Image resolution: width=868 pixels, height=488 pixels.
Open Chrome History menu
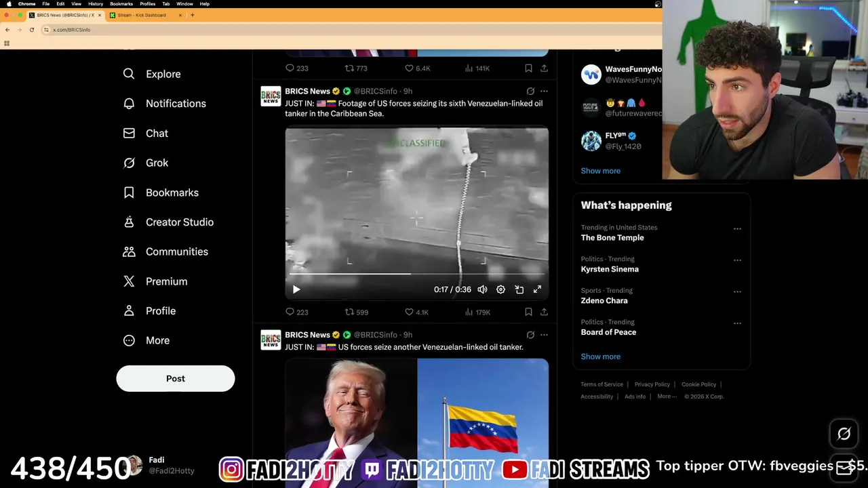pyautogui.click(x=96, y=3)
